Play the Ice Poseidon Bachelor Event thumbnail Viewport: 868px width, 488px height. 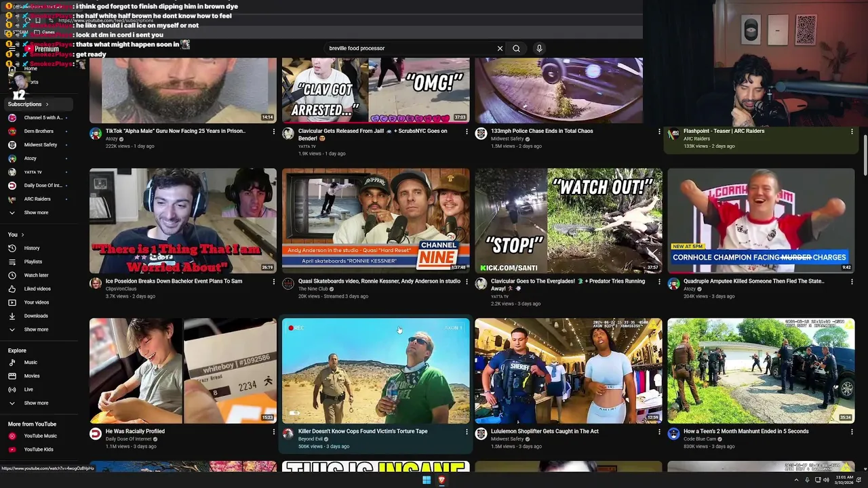183,220
